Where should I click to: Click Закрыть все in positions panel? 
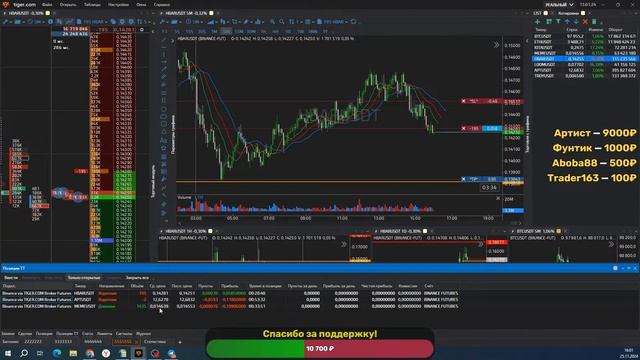tap(137, 278)
